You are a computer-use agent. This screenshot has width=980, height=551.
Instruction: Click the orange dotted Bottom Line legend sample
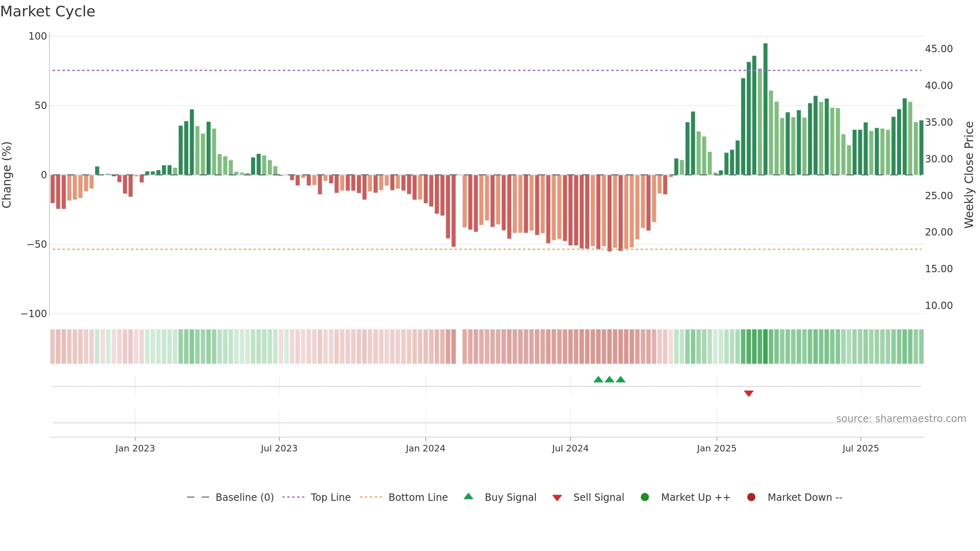(371, 497)
